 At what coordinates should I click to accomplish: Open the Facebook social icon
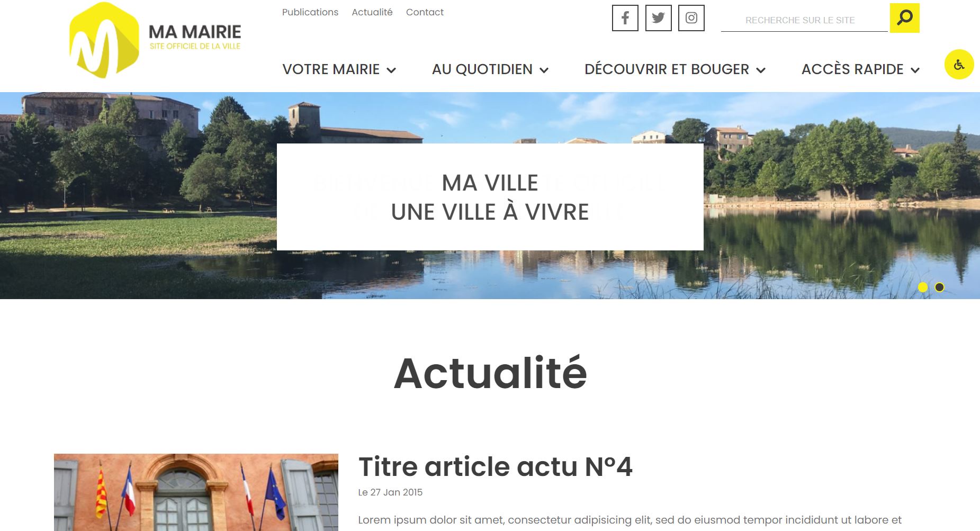click(x=625, y=18)
